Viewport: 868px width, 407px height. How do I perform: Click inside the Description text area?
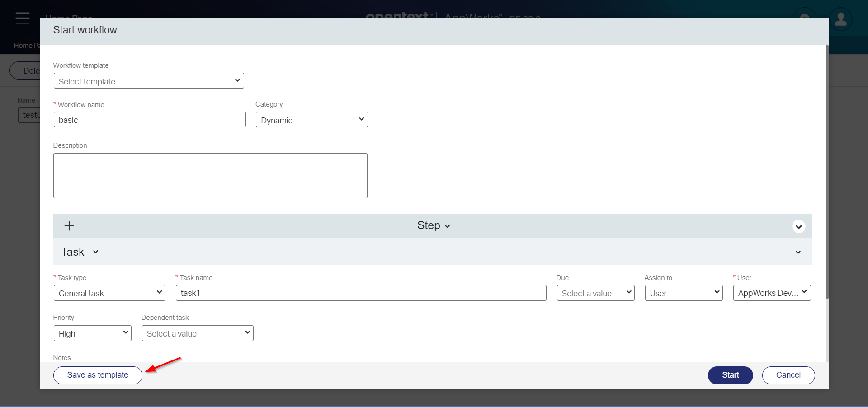point(210,176)
